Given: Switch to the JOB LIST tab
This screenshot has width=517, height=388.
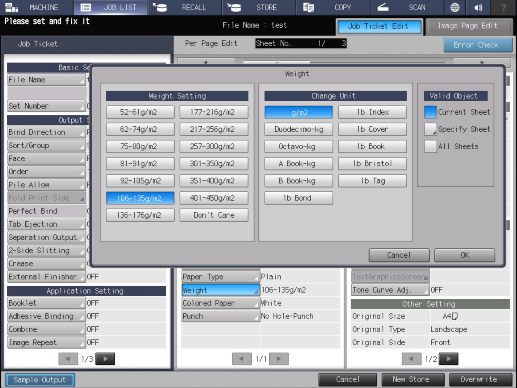Looking at the screenshot, I should click(x=110, y=7).
